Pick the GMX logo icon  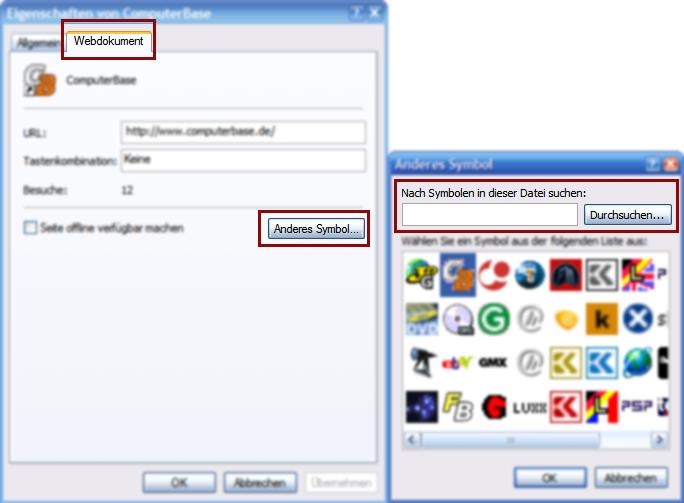pyautogui.click(x=493, y=363)
